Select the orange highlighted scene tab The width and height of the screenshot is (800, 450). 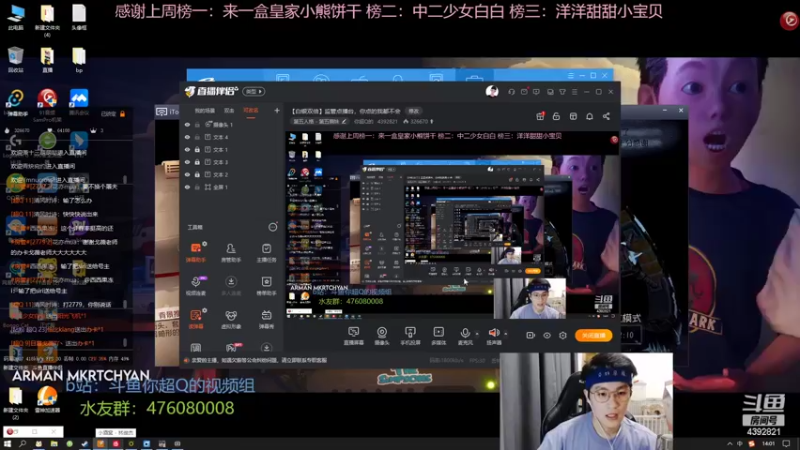point(251,111)
